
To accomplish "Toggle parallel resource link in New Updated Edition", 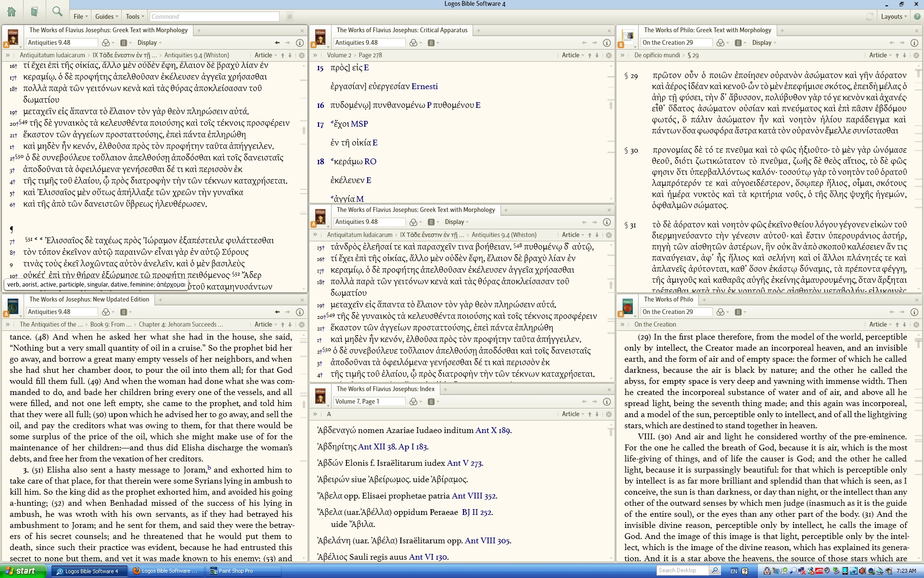I will pos(124,312).
